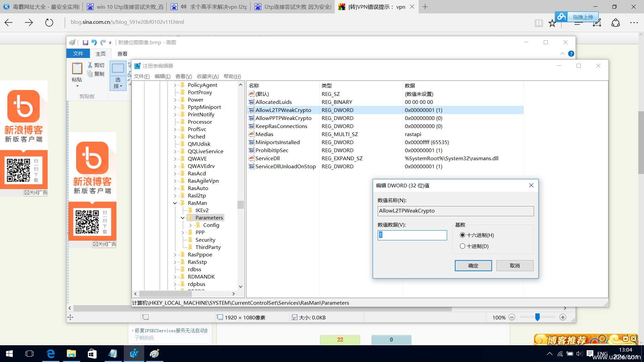
Task: Switch to Paint view tab
Action: coord(122,54)
